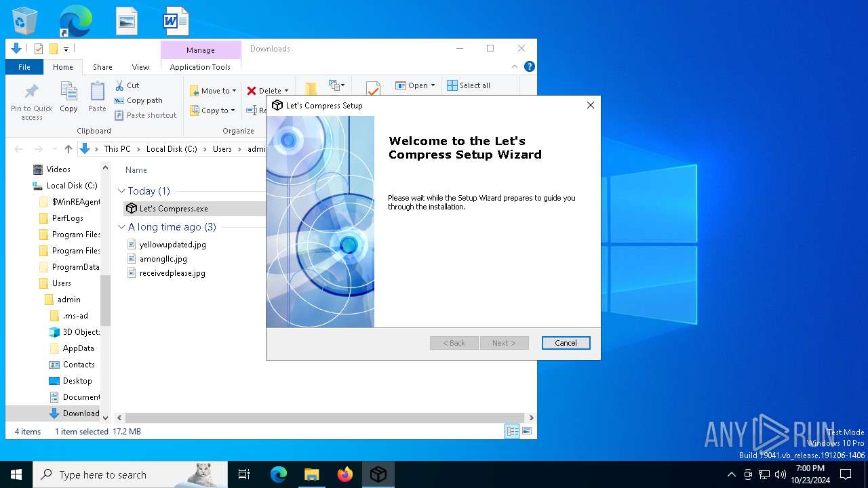
Task: Open the notification center icon
Action: tap(846, 474)
